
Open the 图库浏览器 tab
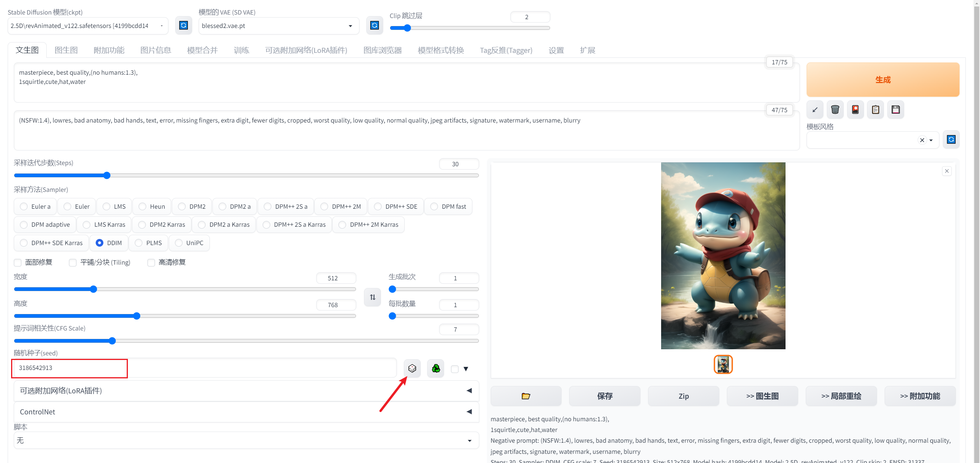[382, 50]
